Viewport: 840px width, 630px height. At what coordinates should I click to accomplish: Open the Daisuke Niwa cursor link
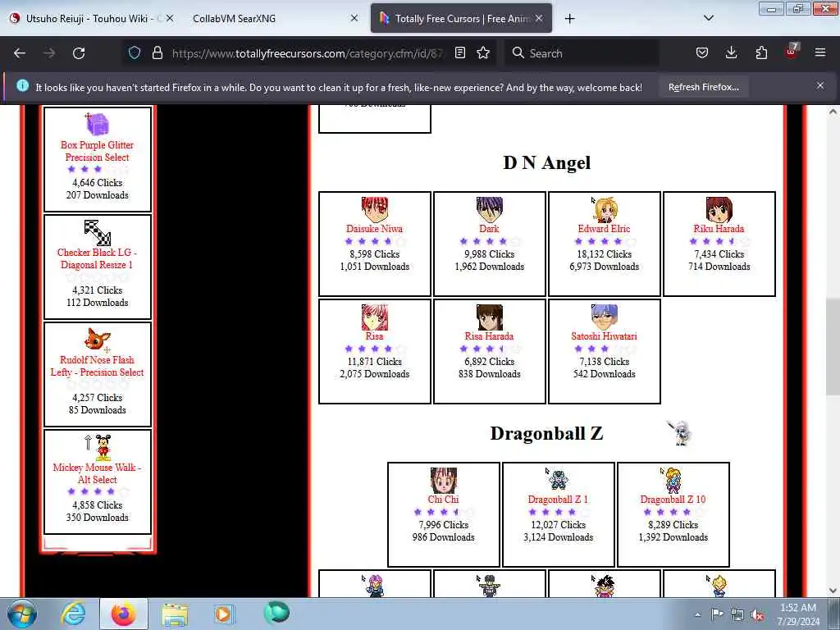[374, 229]
